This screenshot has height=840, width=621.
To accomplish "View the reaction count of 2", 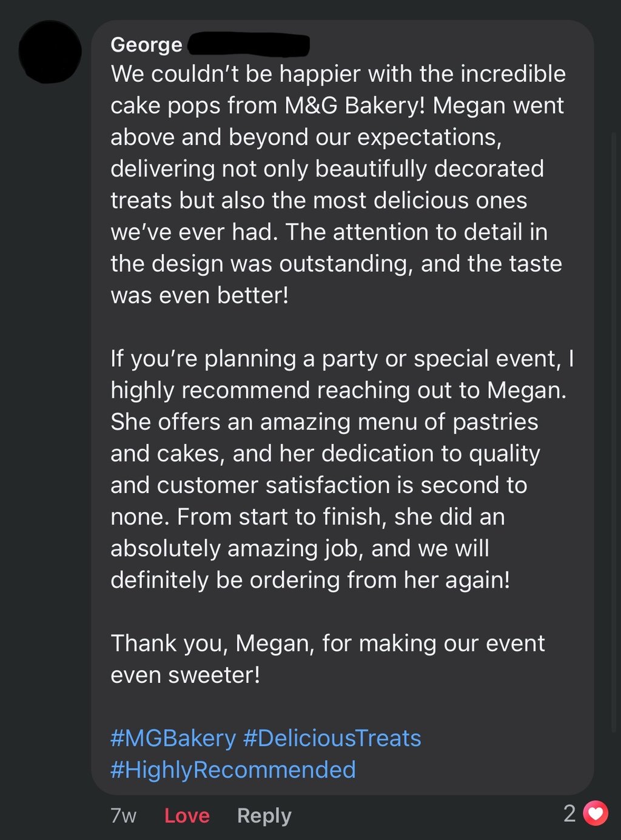I will pyautogui.click(x=569, y=813).
